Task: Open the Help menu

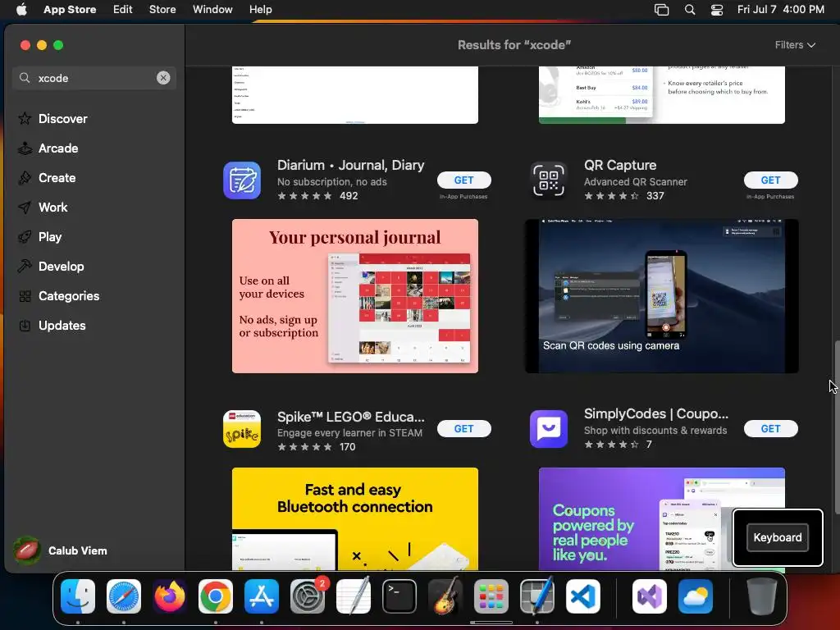Action: coord(260,10)
